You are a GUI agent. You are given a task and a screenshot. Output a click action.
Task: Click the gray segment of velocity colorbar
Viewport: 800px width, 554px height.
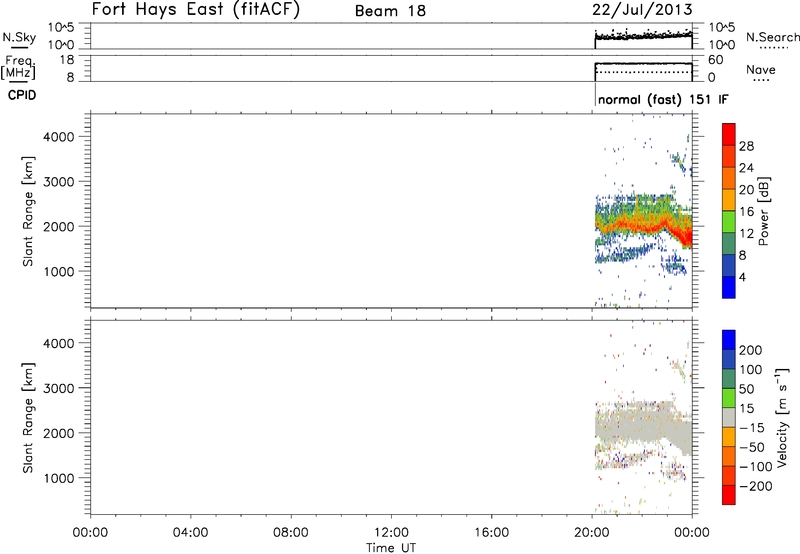click(729, 417)
